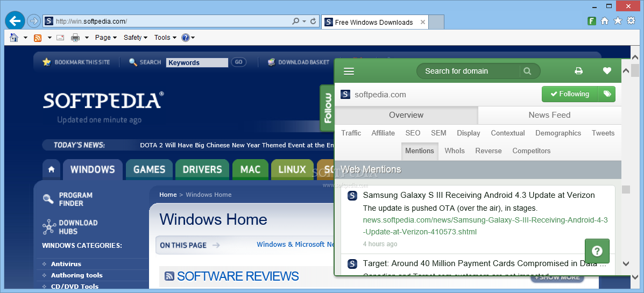Open the Page menu dropdown
The image size is (644, 293).
[x=106, y=38]
